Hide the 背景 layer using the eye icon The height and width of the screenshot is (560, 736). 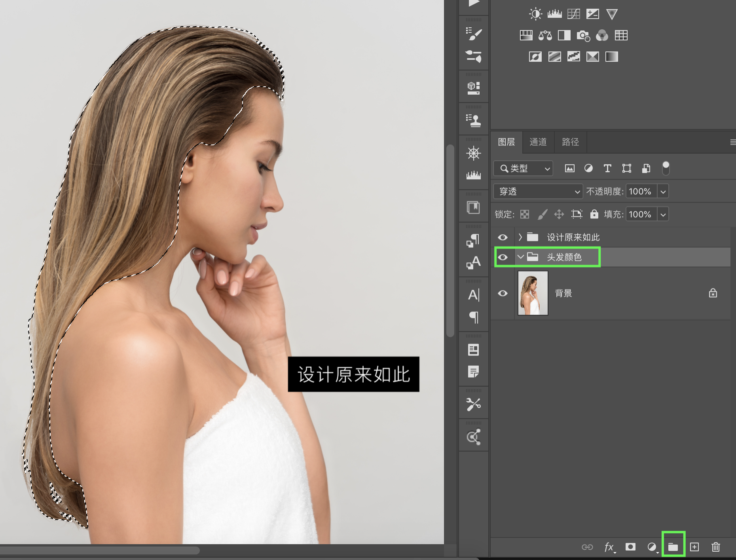click(503, 293)
